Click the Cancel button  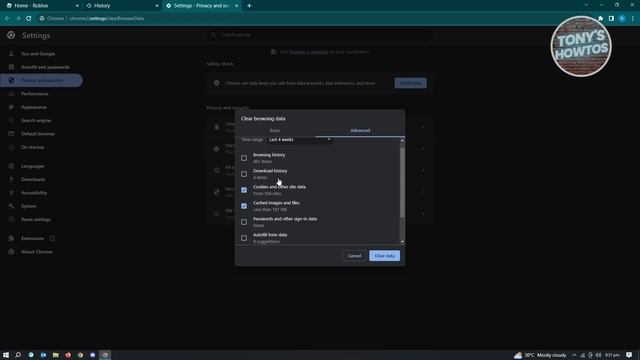pyautogui.click(x=354, y=256)
